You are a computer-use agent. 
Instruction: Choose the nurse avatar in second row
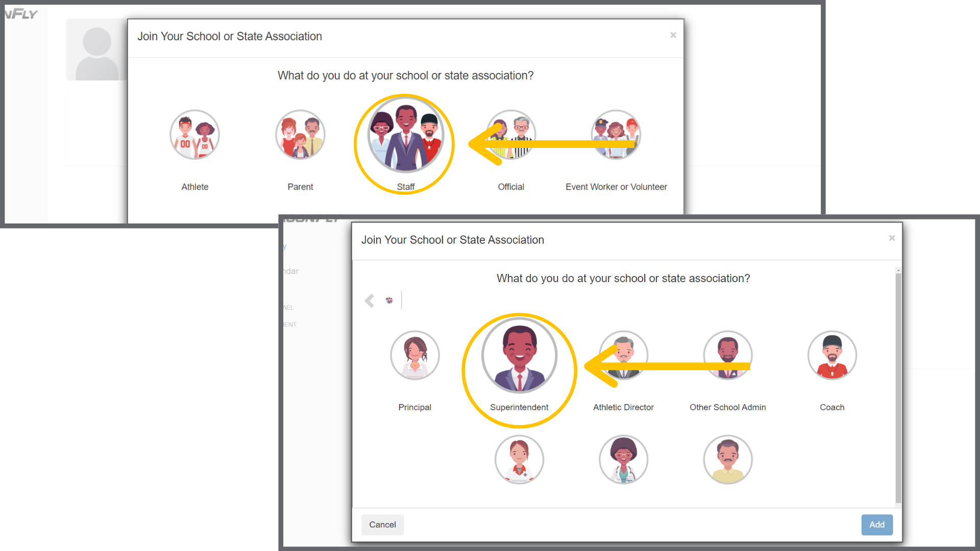(520, 460)
